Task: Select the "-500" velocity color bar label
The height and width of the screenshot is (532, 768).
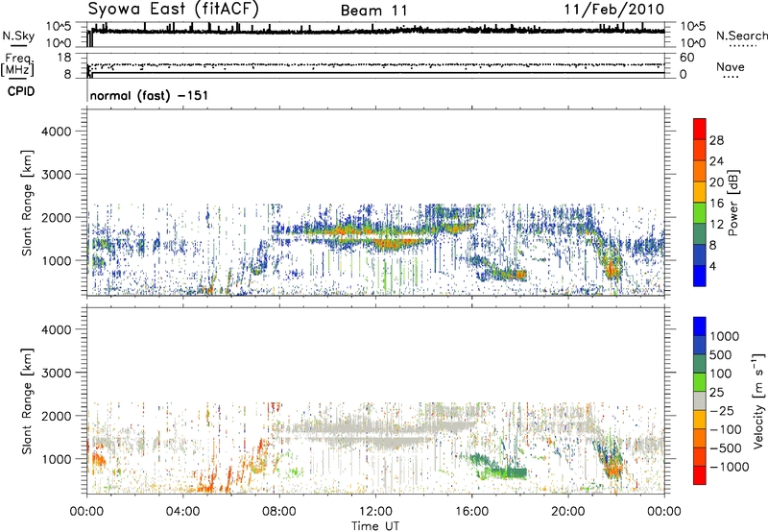Action: (x=726, y=448)
